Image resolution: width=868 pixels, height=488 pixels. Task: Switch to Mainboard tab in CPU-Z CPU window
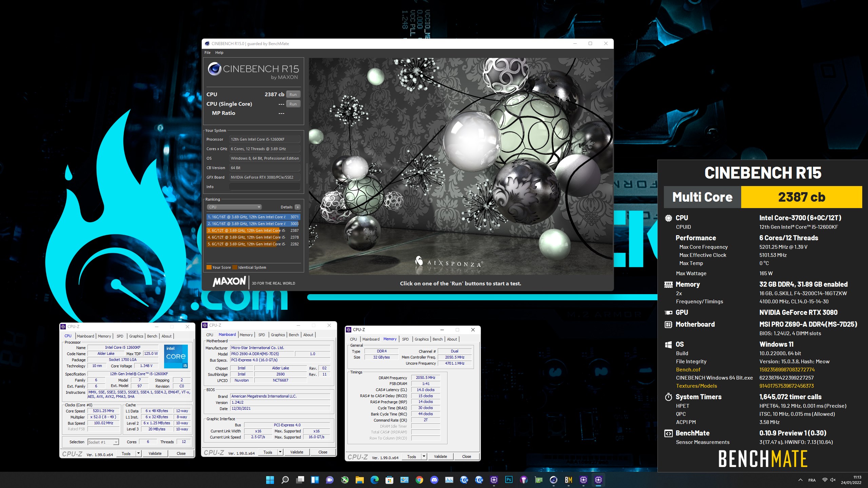[85, 336]
